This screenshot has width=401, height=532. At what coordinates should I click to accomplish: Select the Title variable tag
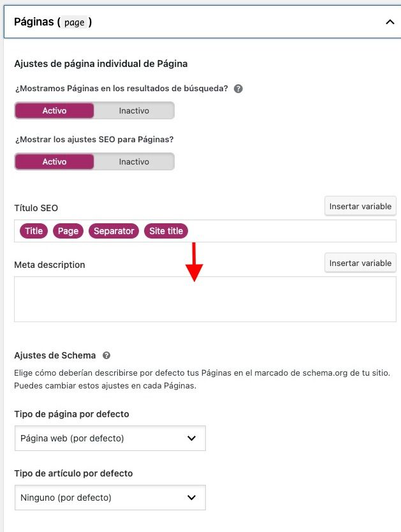coord(34,231)
